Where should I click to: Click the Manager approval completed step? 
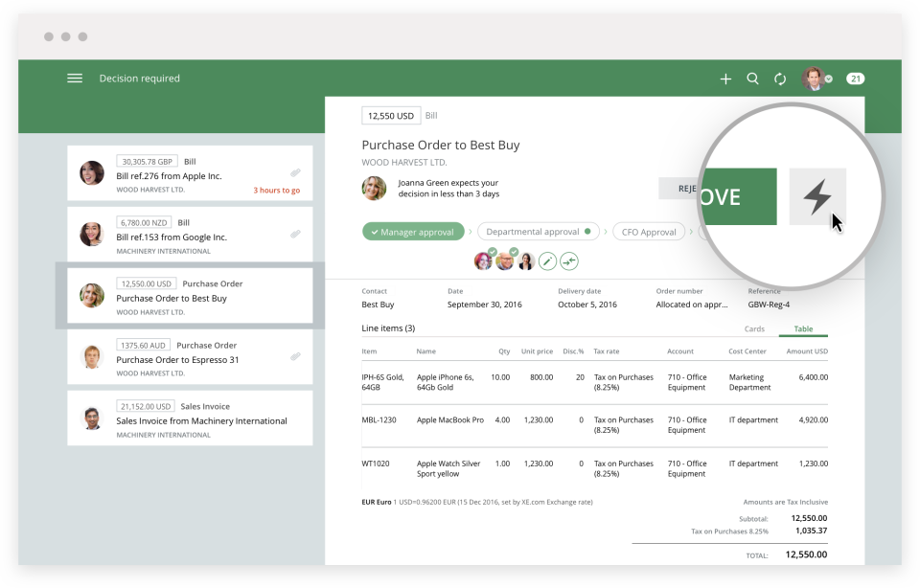pos(413,231)
